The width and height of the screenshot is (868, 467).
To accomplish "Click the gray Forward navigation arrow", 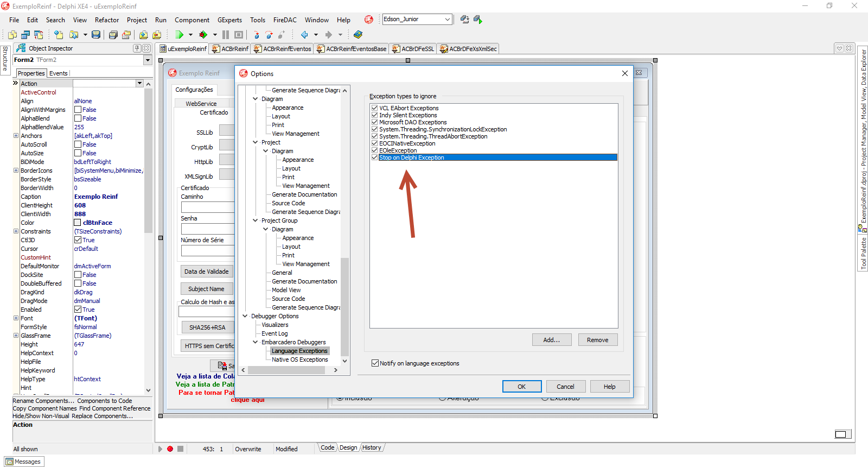I will pyautogui.click(x=328, y=35).
